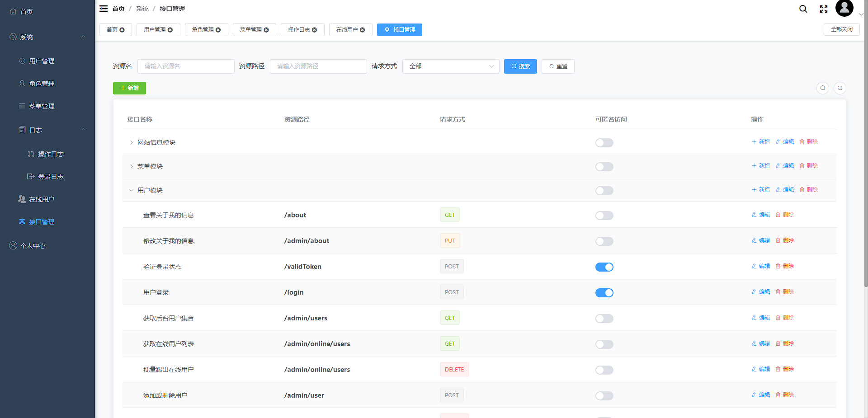Close the 操作日志 tab via its X icon
This screenshot has height=418, width=868.
point(315,30)
